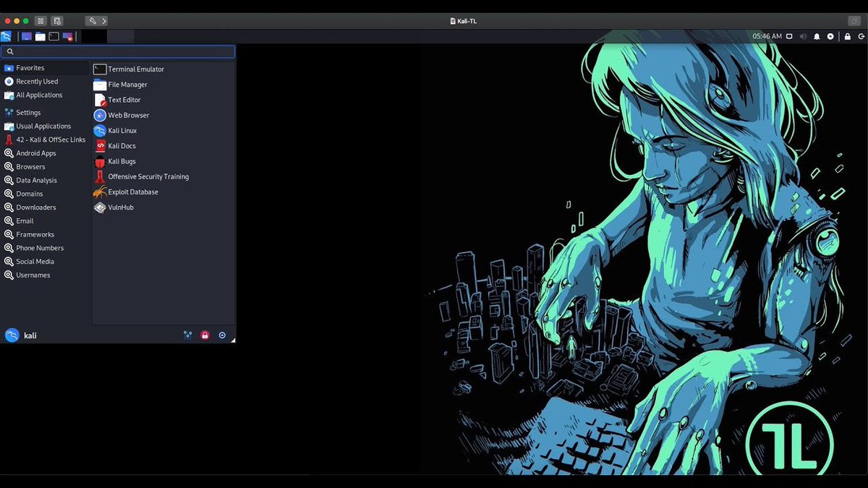Open the Kali applications menu dragon icon

point(6,36)
